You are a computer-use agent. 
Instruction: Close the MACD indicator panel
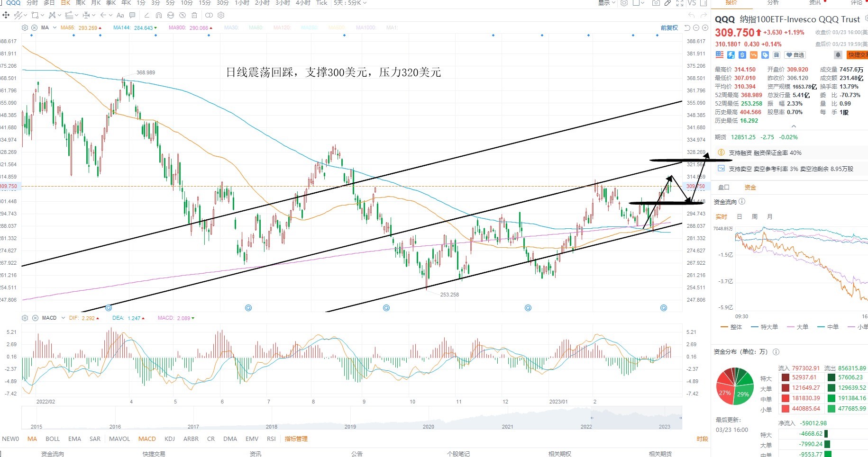pyautogui.click(x=35, y=318)
